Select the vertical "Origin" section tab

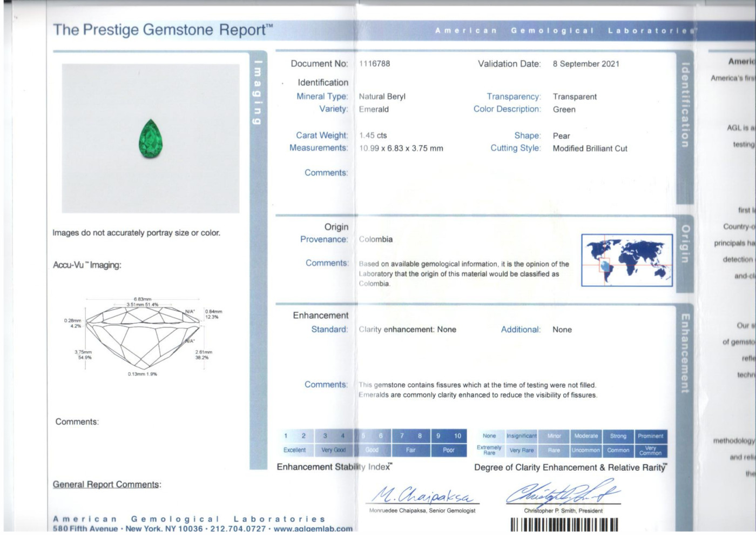685,244
